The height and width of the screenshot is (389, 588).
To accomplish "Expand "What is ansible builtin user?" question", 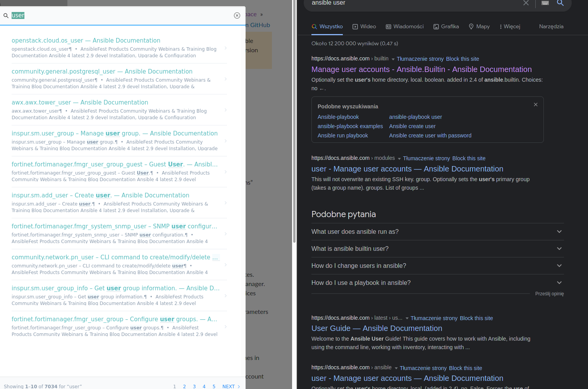I will click(x=437, y=248).
